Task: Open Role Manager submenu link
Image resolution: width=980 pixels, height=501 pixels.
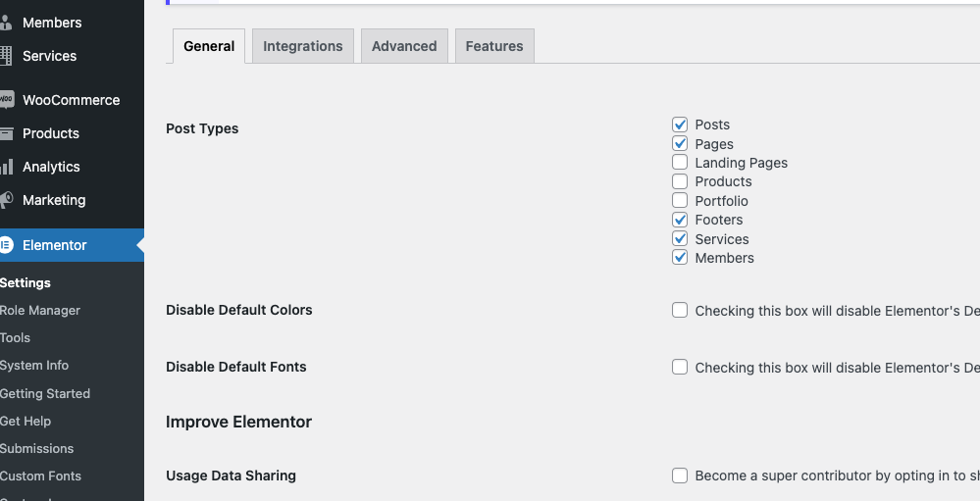Action: (x=40, y=311)
